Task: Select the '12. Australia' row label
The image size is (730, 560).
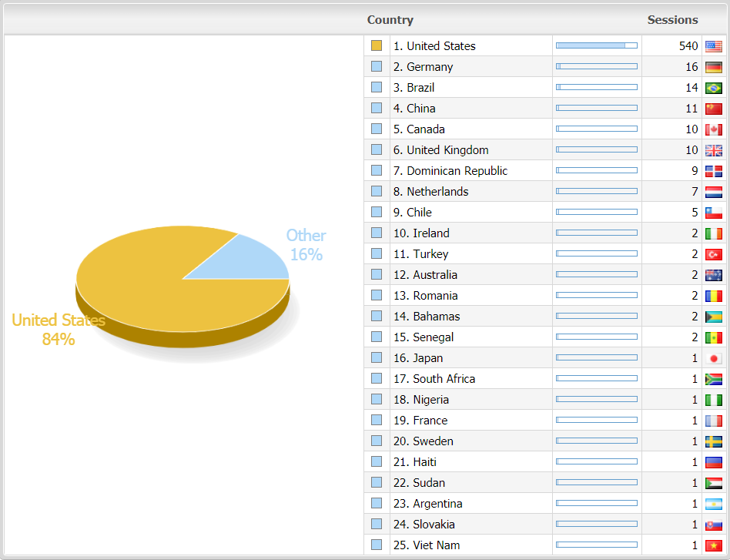Action: (x=425, y=275)
